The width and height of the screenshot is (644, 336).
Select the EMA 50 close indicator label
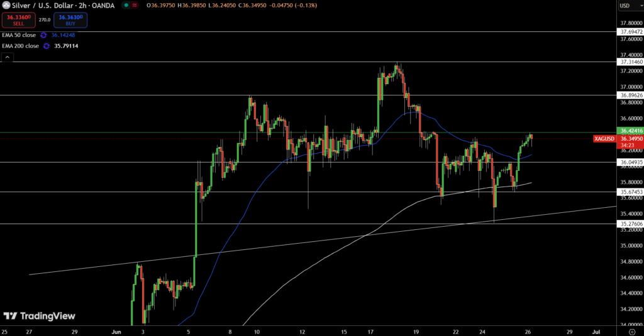[19, 35]
